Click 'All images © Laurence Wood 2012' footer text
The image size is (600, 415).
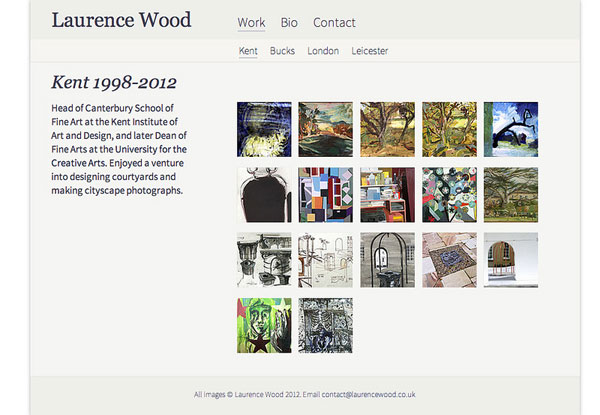247,394
